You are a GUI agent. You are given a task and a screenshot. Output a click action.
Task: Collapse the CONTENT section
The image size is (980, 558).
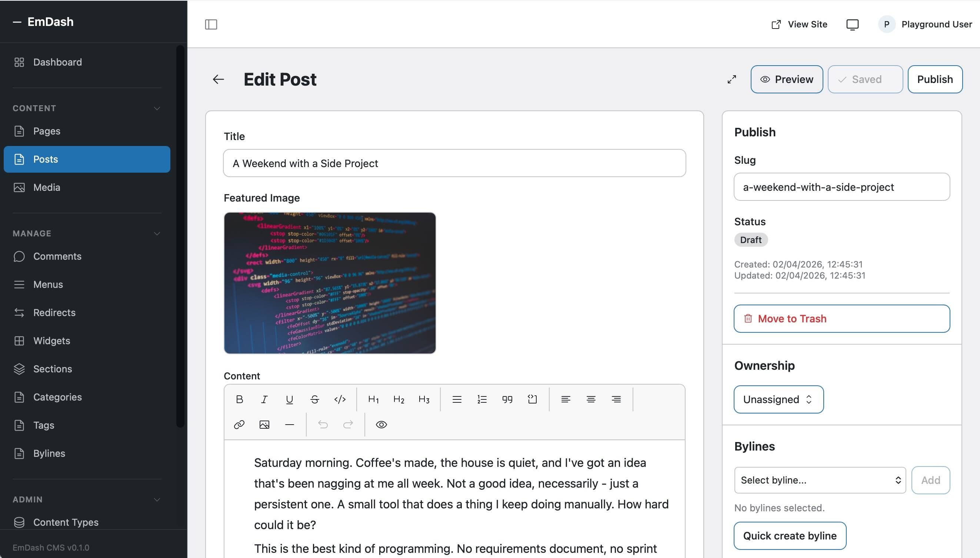click(x=157, y=109)
